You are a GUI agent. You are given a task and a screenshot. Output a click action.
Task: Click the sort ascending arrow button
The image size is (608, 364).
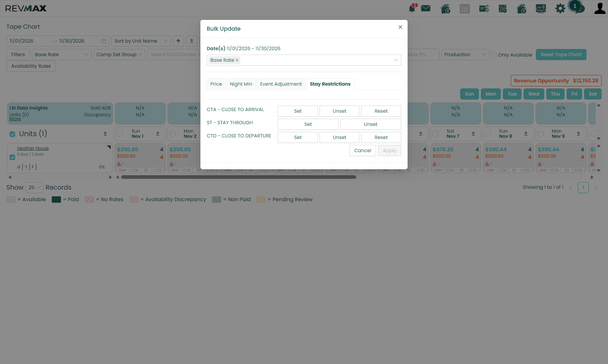click(x=178, y=41)
